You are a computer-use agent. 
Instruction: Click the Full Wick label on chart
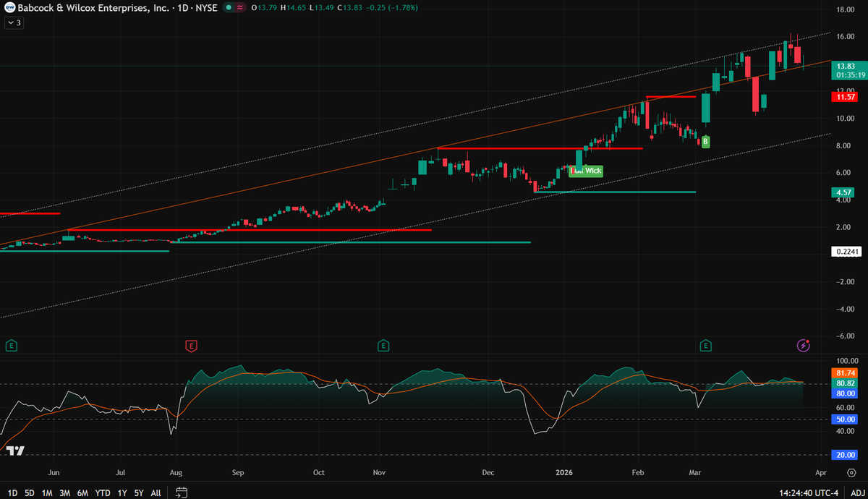click(586, 171)
